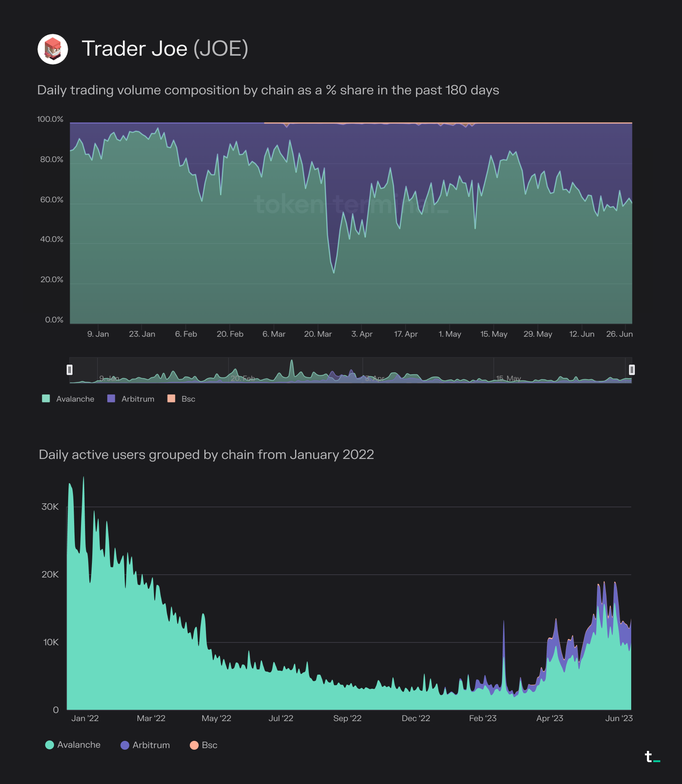Click the Jul '22 x-axis label
Viewport: 682px width, 784px height.
tap(281, 718)
